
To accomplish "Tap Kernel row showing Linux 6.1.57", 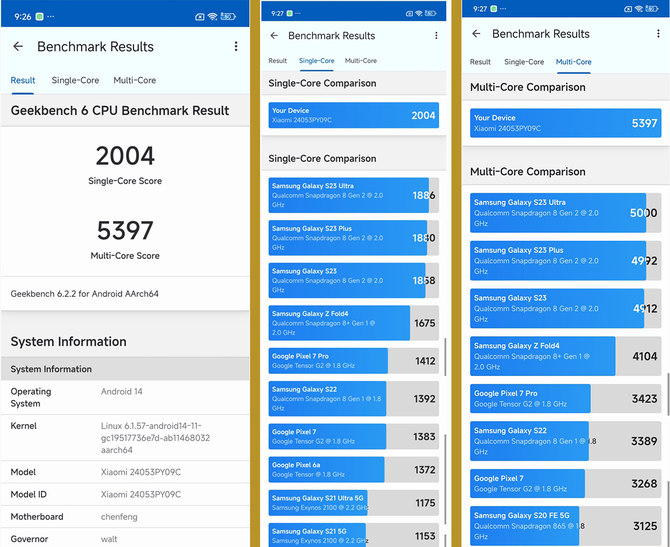I will tap(125, 438).
